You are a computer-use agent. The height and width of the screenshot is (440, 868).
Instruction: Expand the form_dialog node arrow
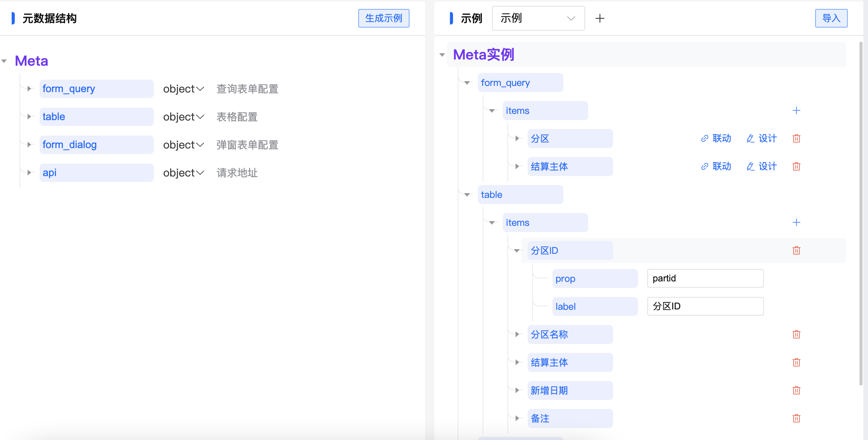[x=29, y=145]
